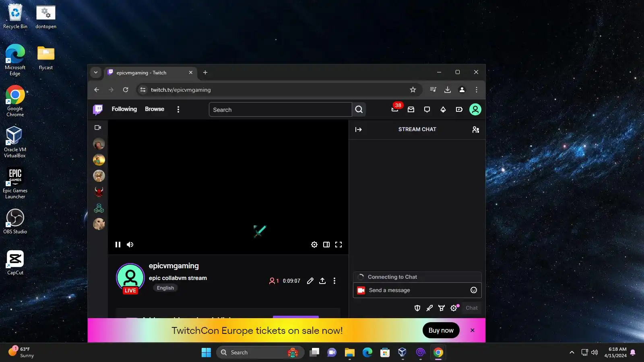Open Twitch notifications with 38 badge

(x=395, y=109)
